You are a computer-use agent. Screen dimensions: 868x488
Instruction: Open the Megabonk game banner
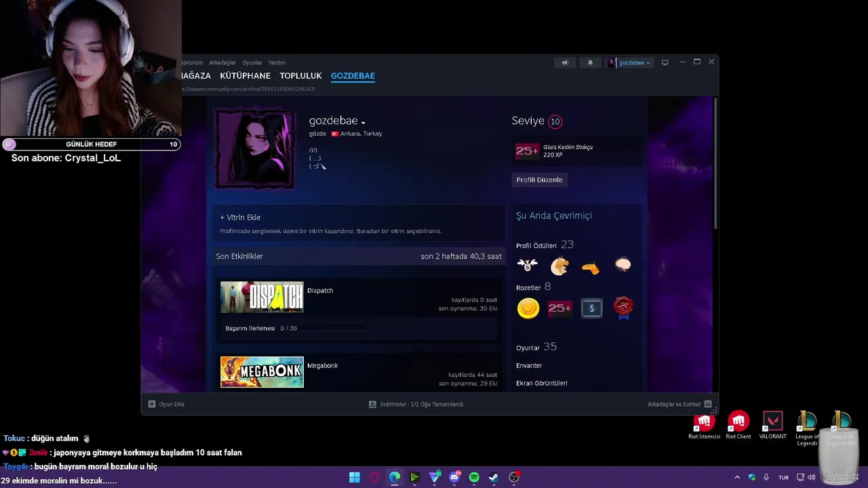pyautogui.click(x=262, y=372)
